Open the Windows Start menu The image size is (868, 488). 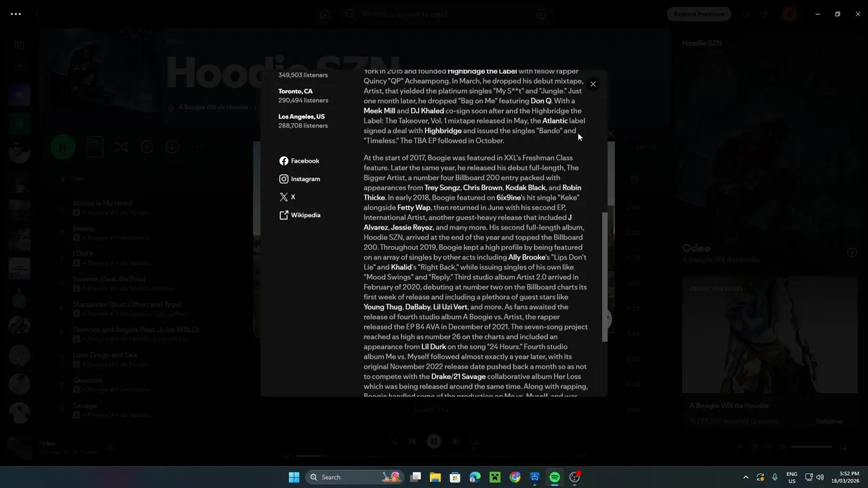294,477
